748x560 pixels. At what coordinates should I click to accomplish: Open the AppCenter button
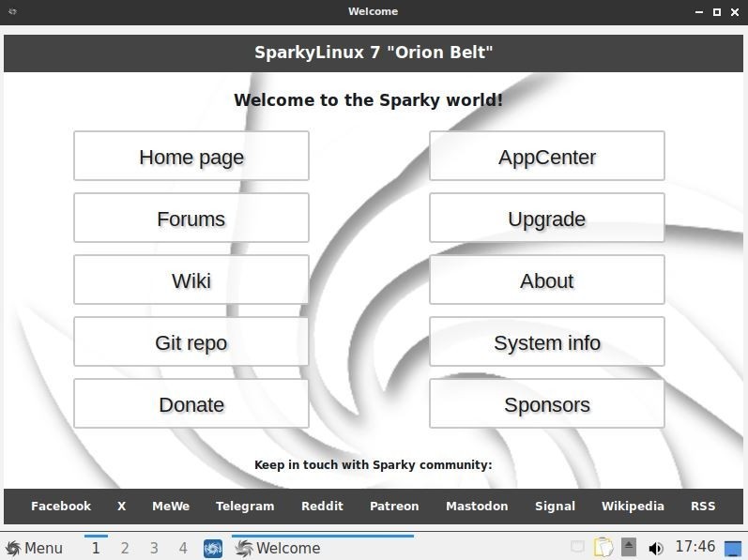[546, 157]
